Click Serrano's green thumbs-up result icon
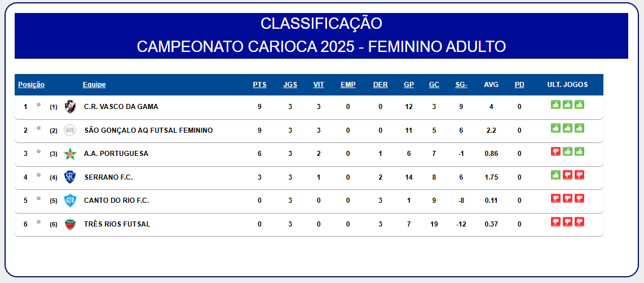The width and height of the screenshot is (644, 283). pos(555,175)
